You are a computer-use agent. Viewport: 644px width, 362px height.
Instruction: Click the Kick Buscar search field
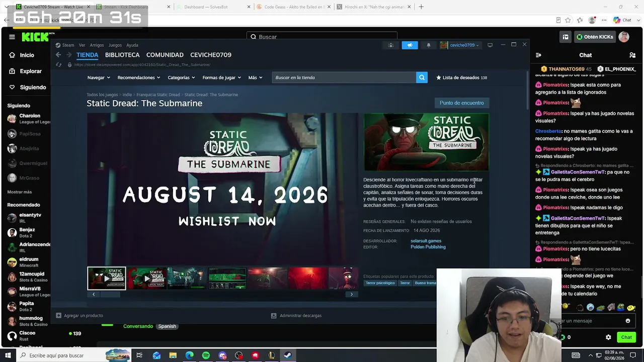point(322,37)
